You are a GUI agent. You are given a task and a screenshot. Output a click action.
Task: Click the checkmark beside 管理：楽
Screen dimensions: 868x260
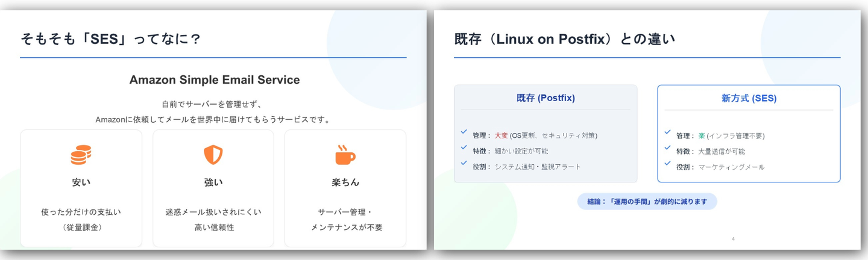pyautogui.click(x=667, y=132)
